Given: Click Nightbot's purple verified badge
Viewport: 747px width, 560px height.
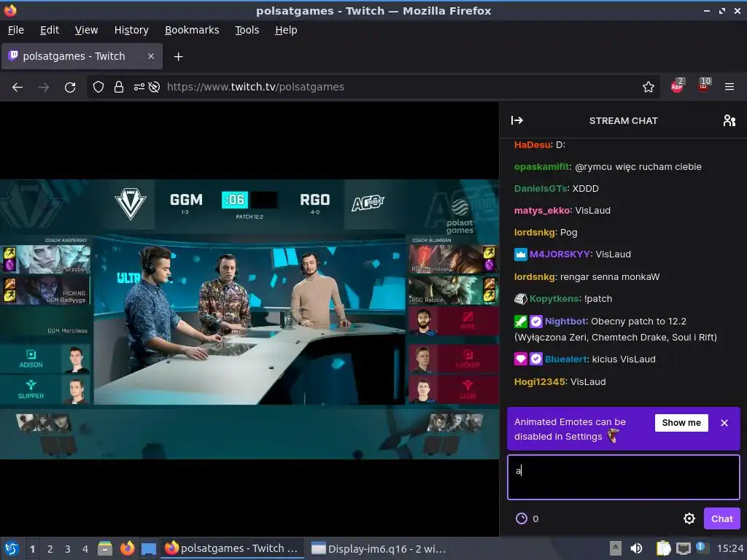Looking at the screenshot, I should coord(536,322).
